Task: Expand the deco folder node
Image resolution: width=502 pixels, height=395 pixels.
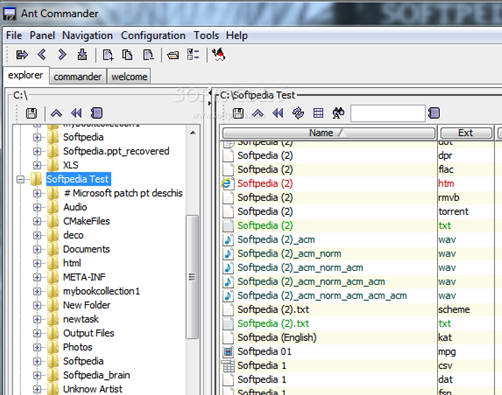Action: [x=37, y=235]
